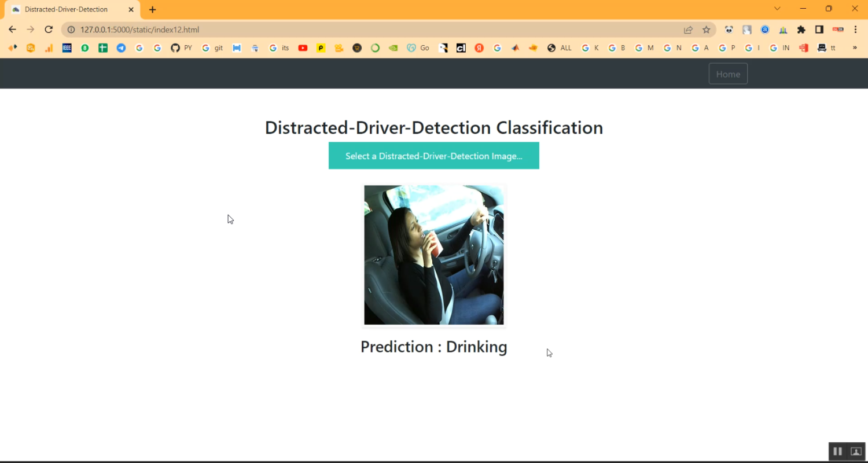Open the GitHub PY bookmark
The height and width of the screenshot is (463, 868).
181,48
